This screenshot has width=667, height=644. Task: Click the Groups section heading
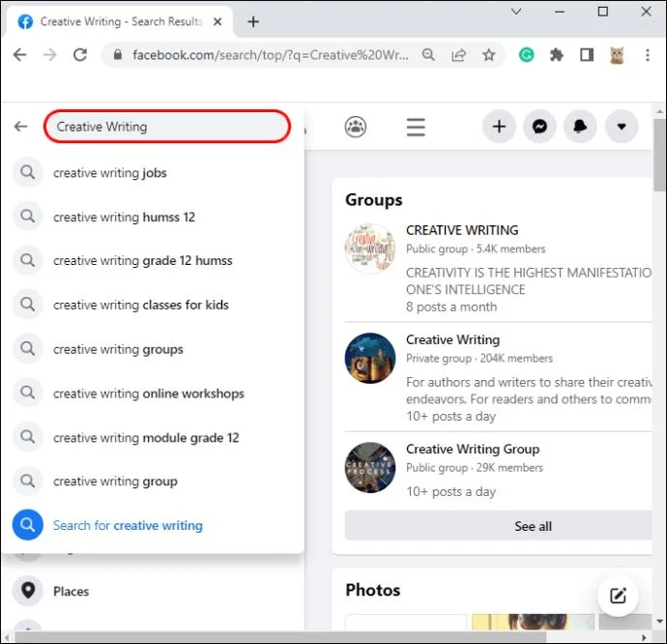373,199
